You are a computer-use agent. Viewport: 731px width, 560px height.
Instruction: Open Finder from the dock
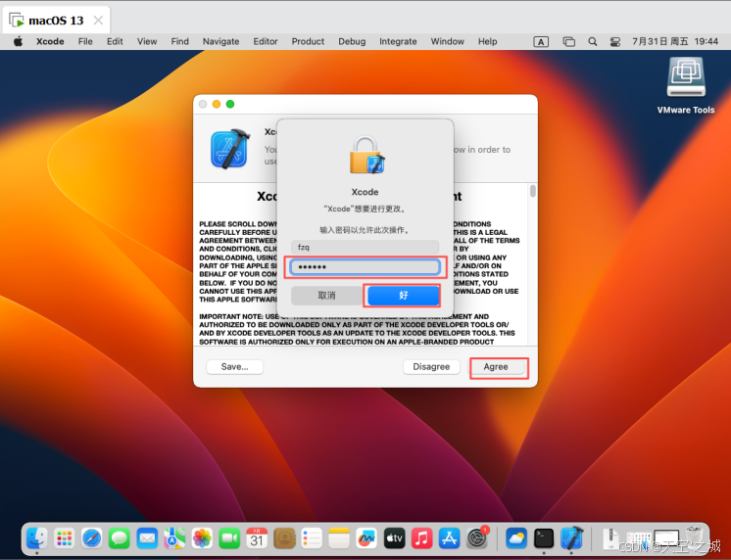tap(37, 538)
